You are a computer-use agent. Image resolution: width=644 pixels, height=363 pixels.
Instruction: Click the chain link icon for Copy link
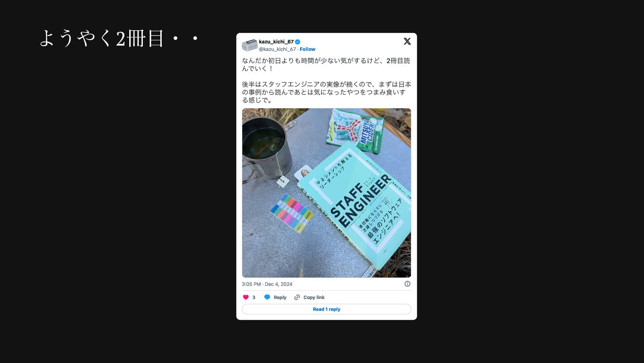point(297,297)
